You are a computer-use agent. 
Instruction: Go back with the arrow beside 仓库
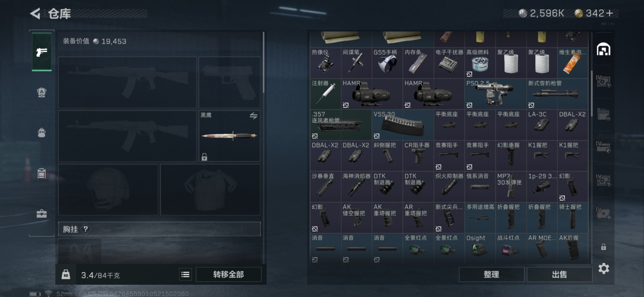pyautogui.click(x=35, y=14)
